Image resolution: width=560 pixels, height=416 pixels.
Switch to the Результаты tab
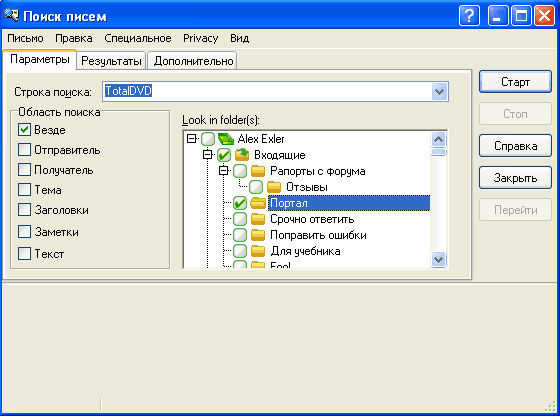click(111, 61)
